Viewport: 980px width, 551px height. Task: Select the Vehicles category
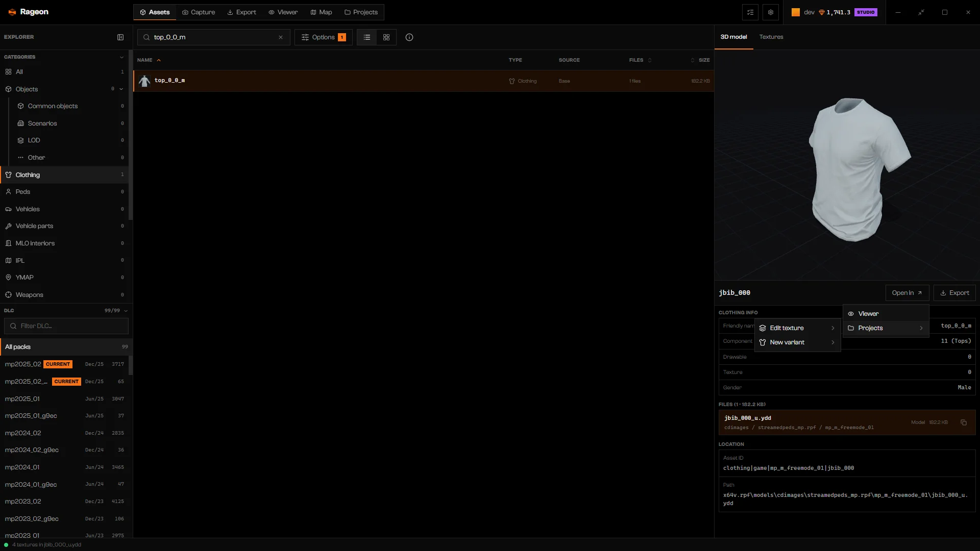(x=64, y=209)
